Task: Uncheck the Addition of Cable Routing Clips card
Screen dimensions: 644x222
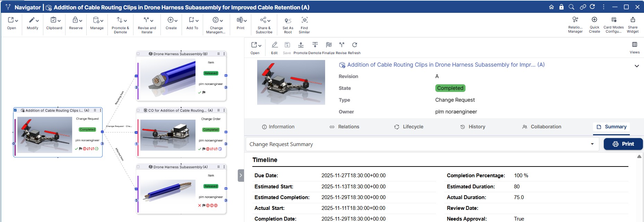Action: coord(15,110)
